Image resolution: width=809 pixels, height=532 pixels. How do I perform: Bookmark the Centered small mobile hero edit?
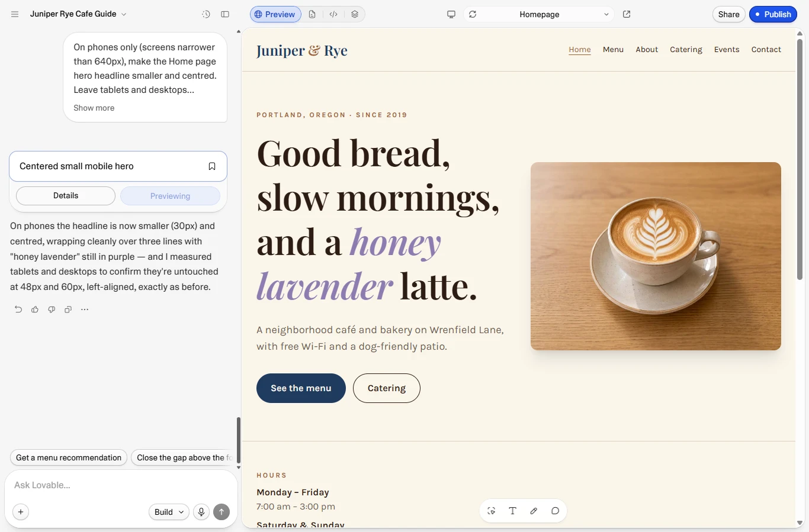(212, 166)
